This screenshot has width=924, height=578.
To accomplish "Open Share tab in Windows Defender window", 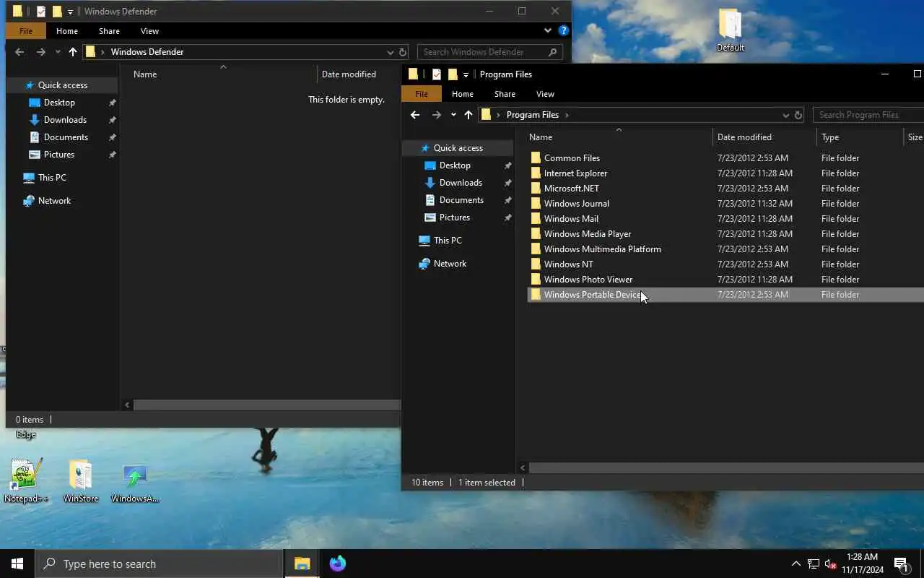I will pos(109,31).
